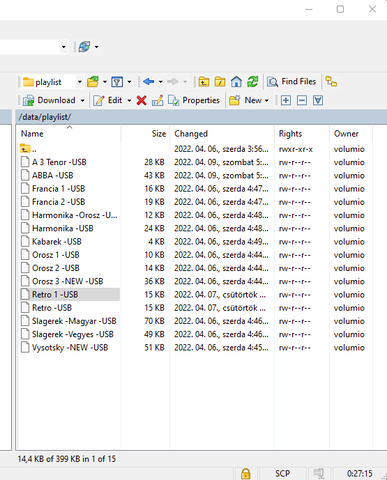Expand the globe icon dropdown arrow
Image resolution: width=387 pixels, height=480 pixels.
click(x=97, y=47)
